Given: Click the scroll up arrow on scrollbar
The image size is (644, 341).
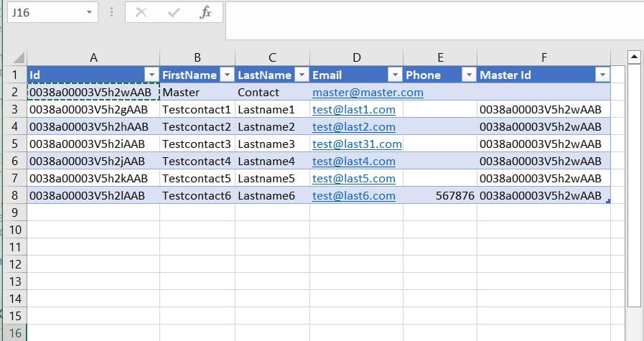Looking at the screenshot, I should pos(634,57).
